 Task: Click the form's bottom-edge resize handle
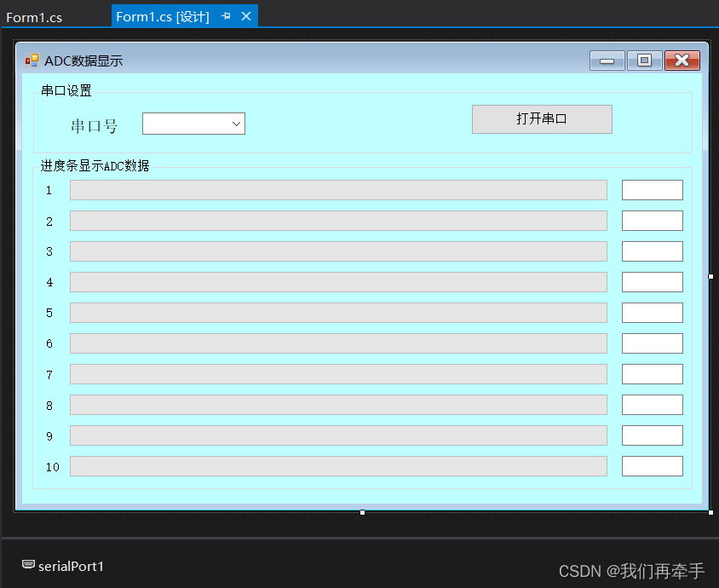(x=362, y=512)
